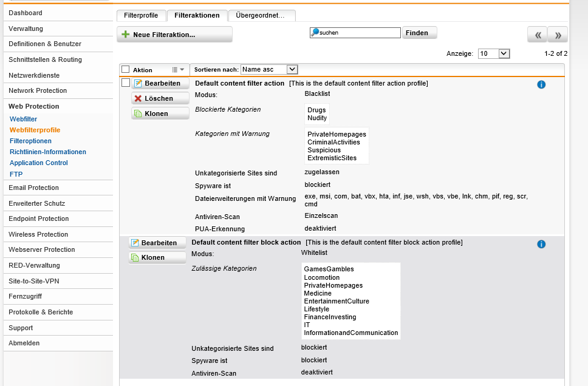Click the Neue Filteraktion button
Viewport: 588px width, 386px height.
[x=174, y=35]
